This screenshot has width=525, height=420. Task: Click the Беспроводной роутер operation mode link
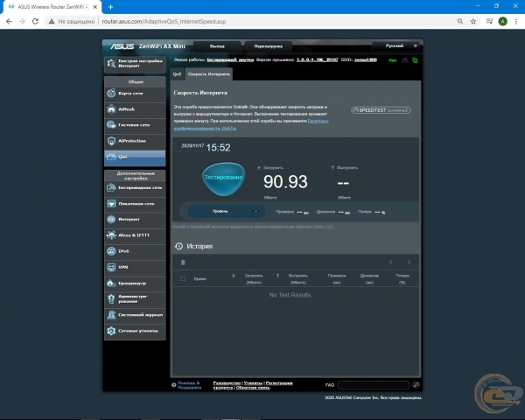click(x=230, y=59)
